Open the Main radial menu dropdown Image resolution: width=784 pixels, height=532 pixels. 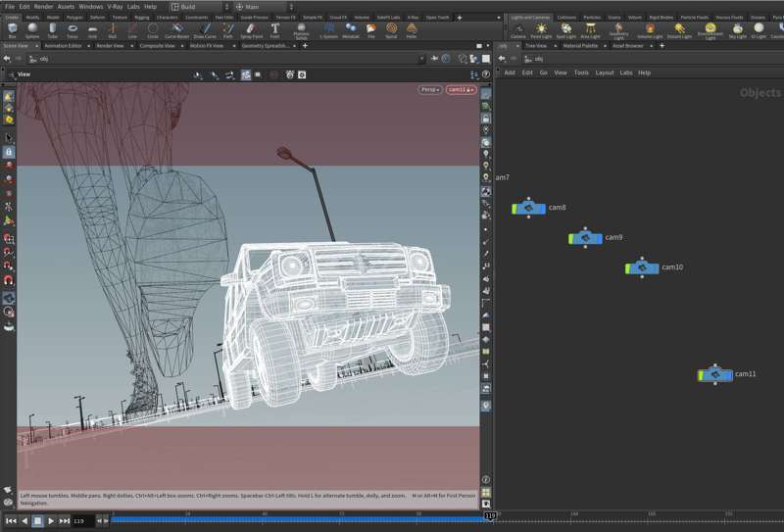pyautogui.click(x=264, y=7)
